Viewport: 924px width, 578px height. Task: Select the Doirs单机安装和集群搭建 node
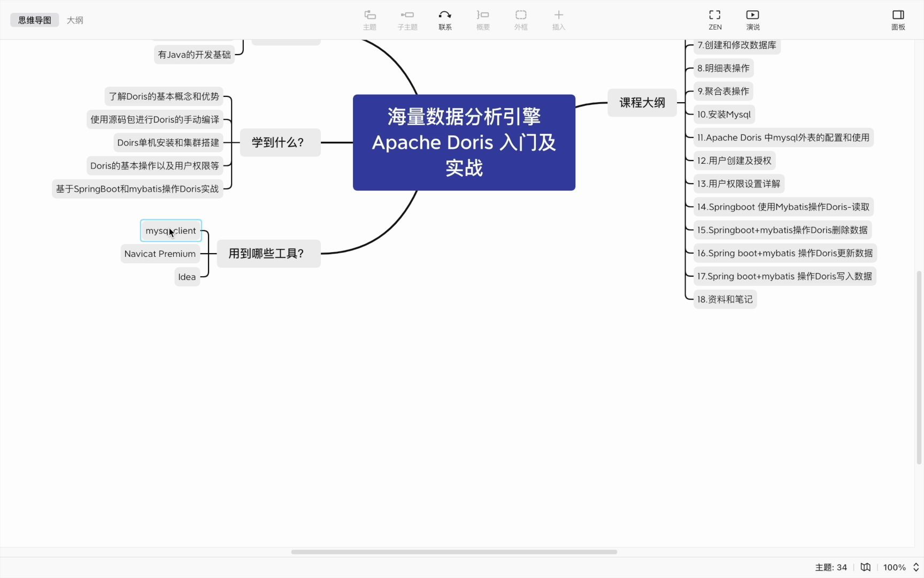click(x=168, y=142)
